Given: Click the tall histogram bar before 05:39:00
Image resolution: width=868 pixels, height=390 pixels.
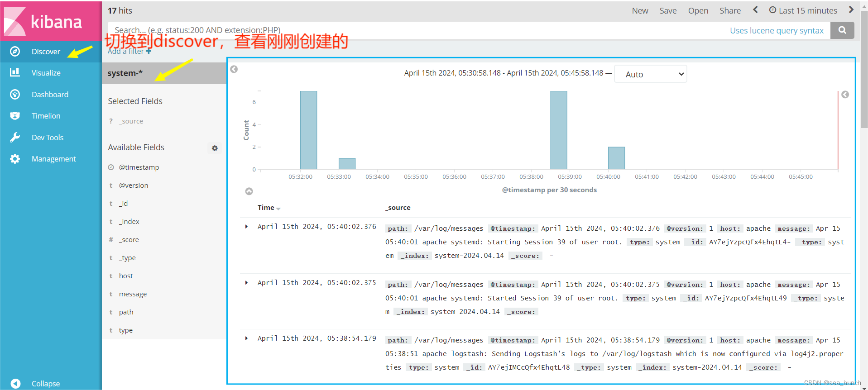Looking at the screenshot, I should point(559,130).
